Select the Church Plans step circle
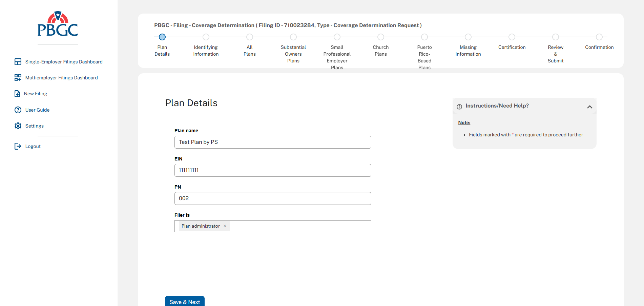The height and width of the screenshot is (306, 644). [380, 37]
